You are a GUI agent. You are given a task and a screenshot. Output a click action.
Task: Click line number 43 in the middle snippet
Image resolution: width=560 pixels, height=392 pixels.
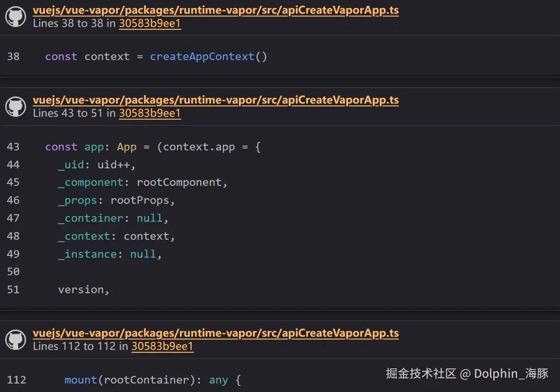(x=13, y=147)
